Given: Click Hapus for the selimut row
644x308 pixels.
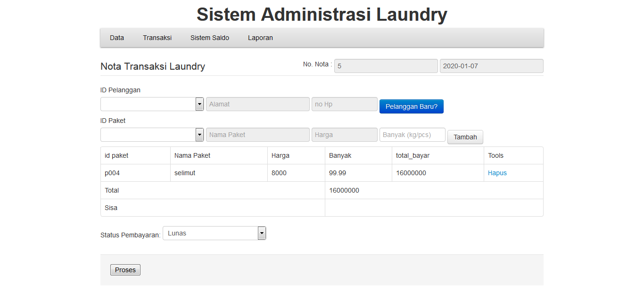Looking at the screenshot, I should coord(497,173).
